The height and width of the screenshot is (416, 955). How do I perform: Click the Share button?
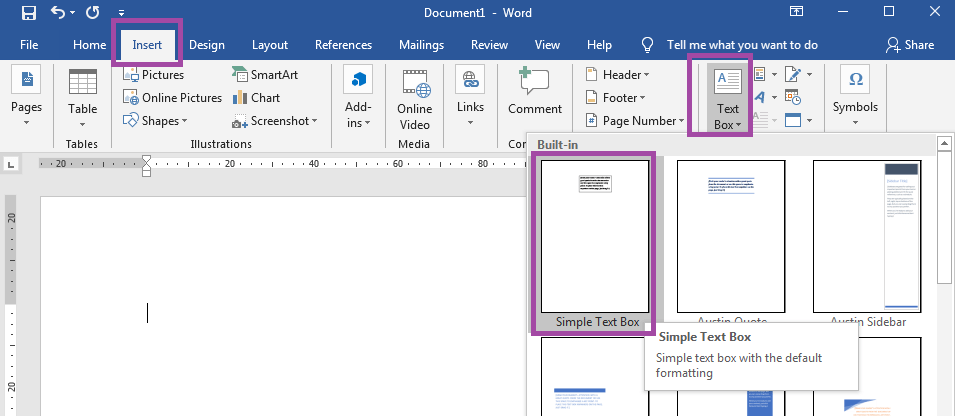[909, 45]
